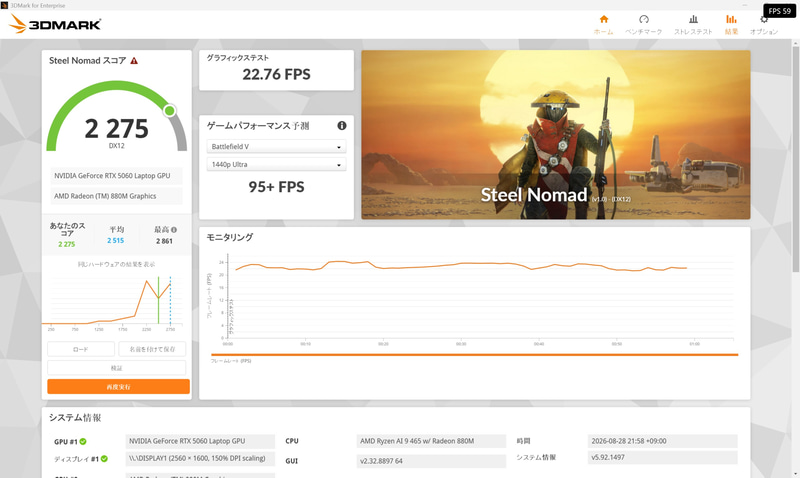This screenshot has width=800, height=478.
Task: Click the green score gauge knob
Action: (x=169, y=111)
